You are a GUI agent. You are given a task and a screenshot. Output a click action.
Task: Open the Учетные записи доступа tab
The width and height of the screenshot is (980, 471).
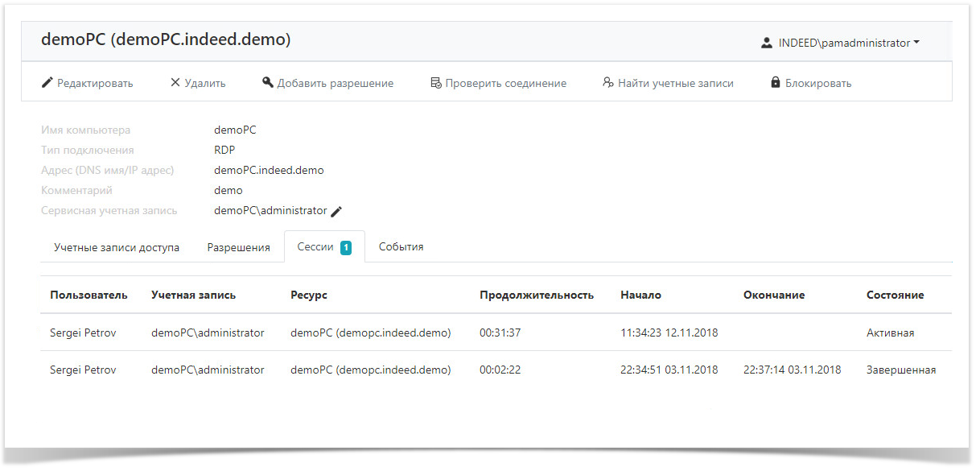[x=117, y=247]
